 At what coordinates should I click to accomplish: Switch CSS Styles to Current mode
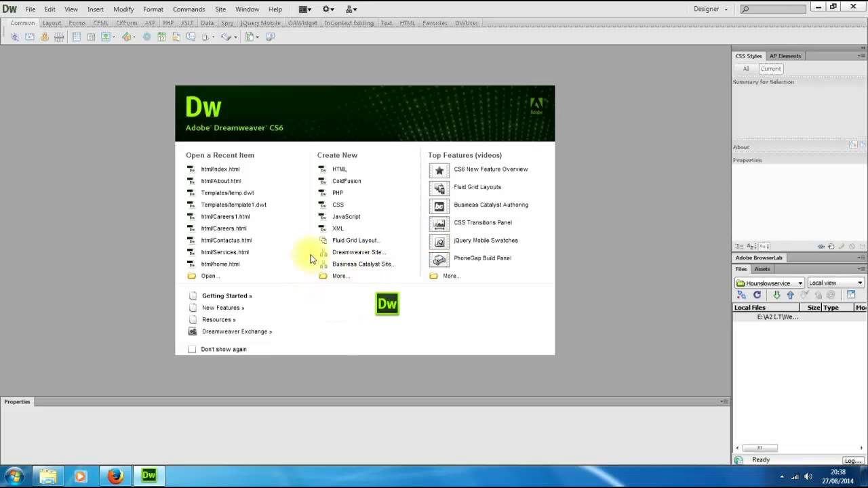[770, 68]
